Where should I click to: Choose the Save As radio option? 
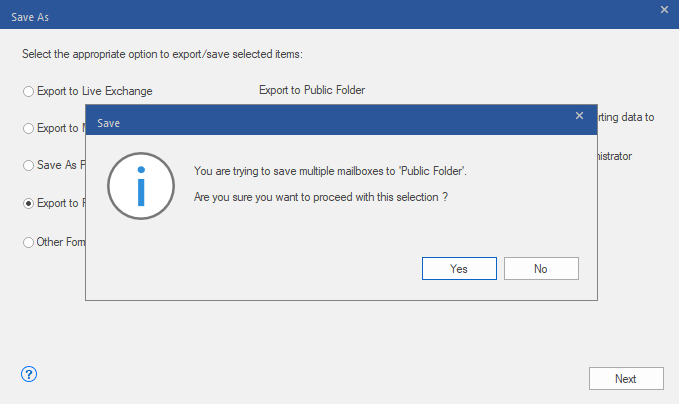pos(28,165)
